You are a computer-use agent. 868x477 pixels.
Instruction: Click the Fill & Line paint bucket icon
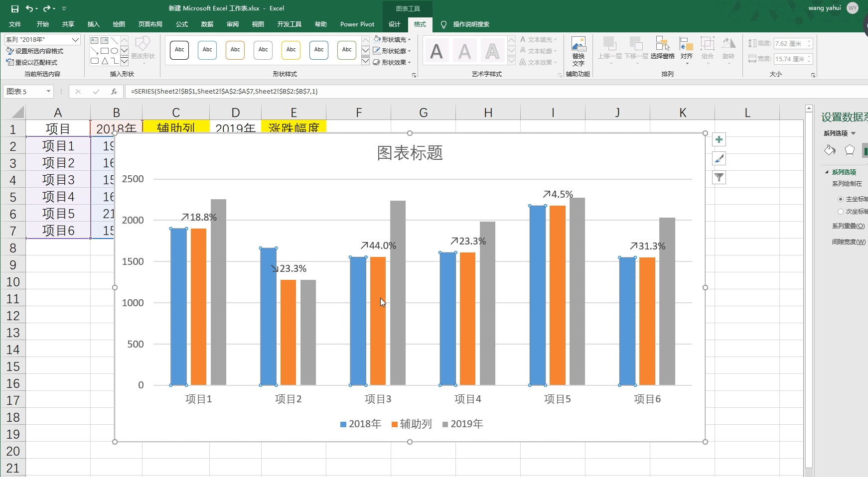click(830, 150)
